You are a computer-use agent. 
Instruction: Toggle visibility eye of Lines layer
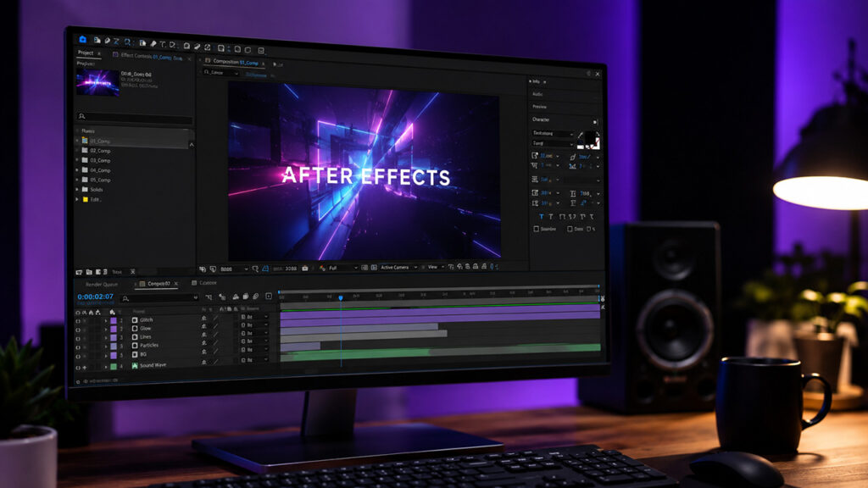pyautogui.click(x=78, y=339)
